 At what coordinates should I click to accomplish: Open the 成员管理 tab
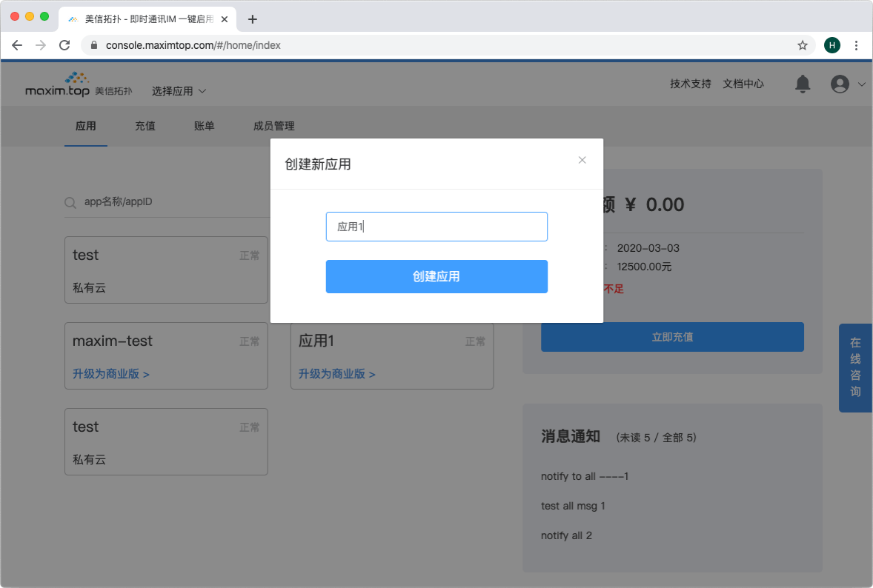pos(274,126)
